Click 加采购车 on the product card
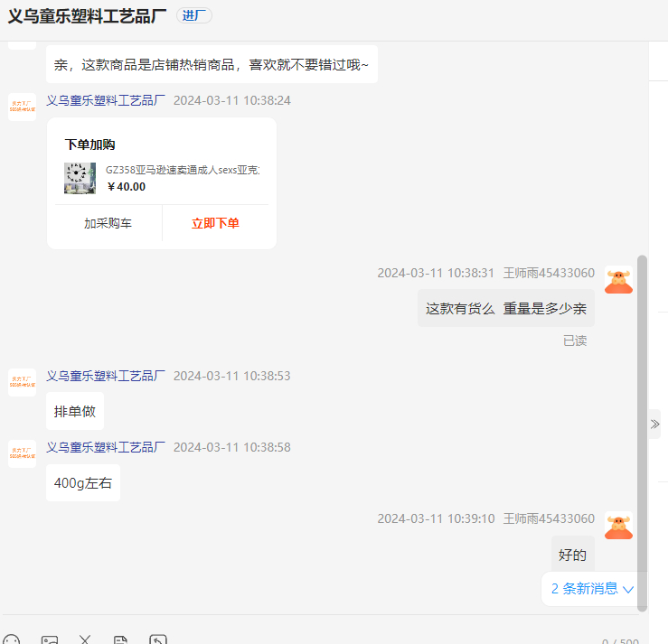Viewport: 668px width, 644px height. click(x=108, y=223)
